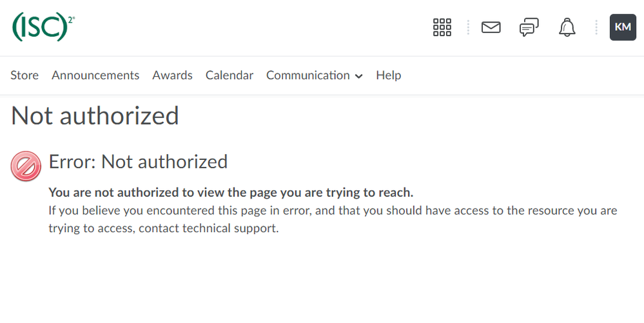
Task: Open the KM user profile menu
Action: coord(622,27)
